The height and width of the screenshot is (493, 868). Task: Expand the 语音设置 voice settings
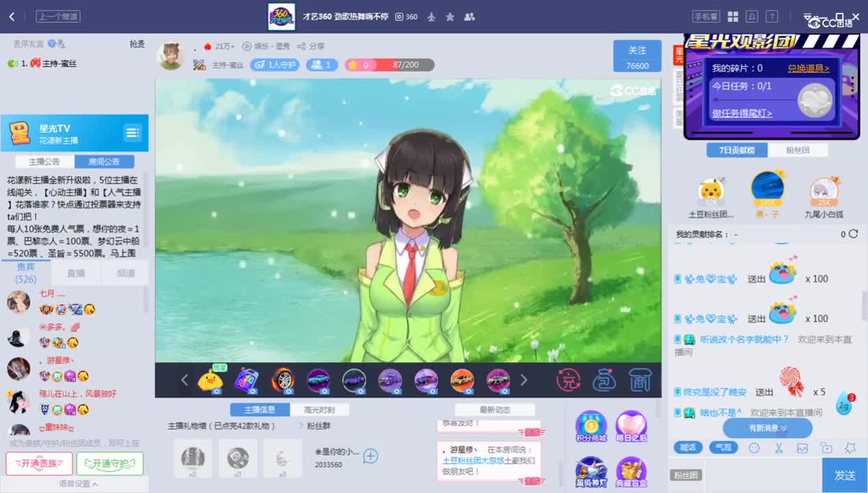pos(77,484)
